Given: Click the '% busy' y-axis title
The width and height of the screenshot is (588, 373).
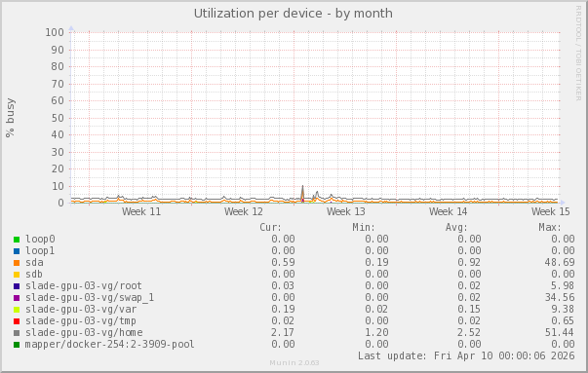Looking at the screenshot, I should 10,118.
